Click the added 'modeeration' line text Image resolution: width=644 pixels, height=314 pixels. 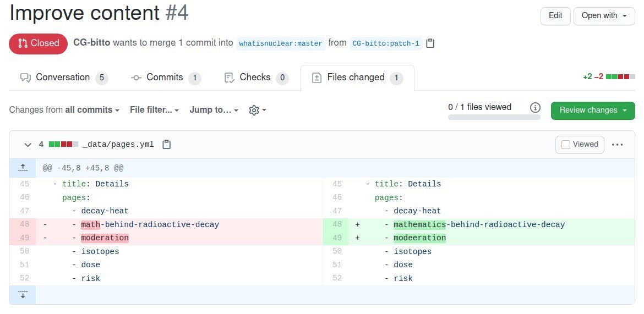419,238
